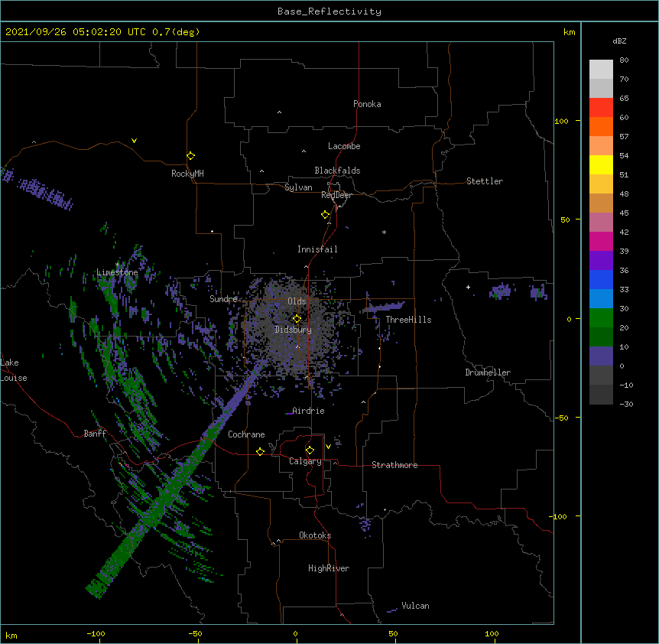Click the km label at the bottom-left corner
659x644 pixels.
(x=11, y=635)
